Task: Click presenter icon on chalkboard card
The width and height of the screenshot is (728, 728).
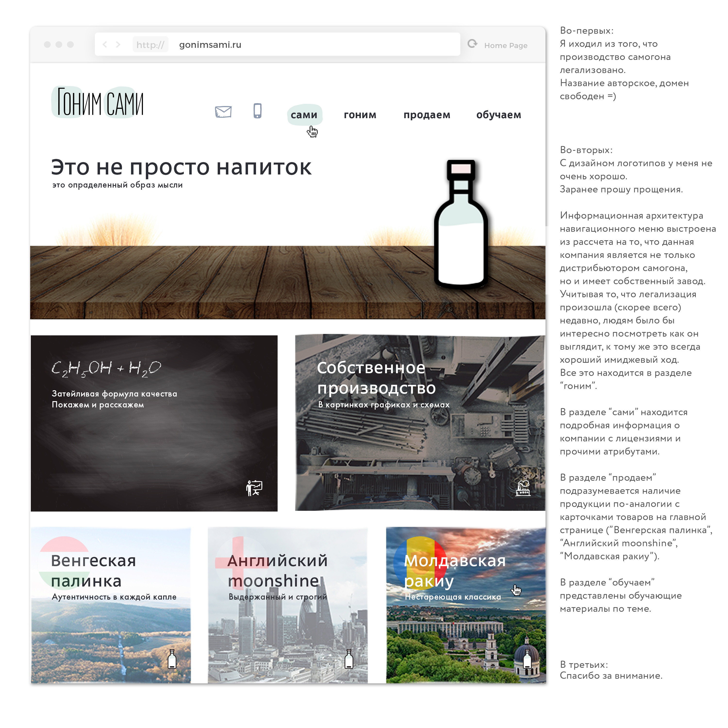Action: [254, 488]
